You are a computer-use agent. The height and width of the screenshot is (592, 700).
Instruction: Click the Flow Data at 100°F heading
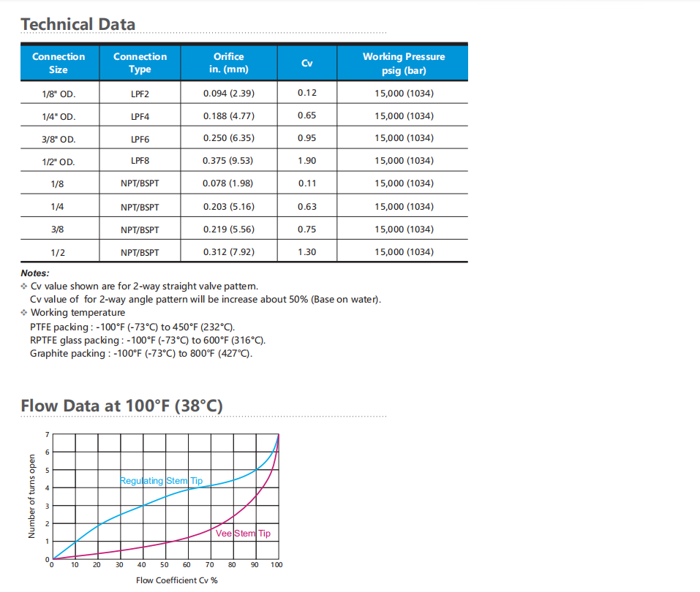[121, 406]
